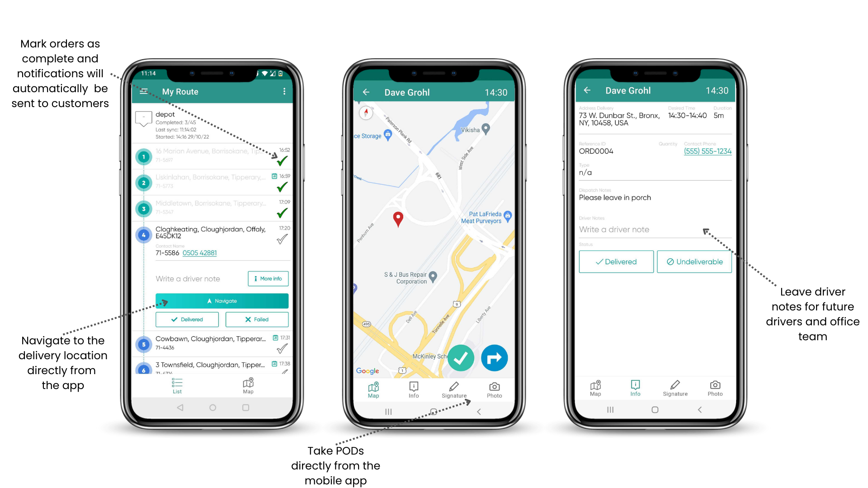This screenshot has width=868, height=488.
Task: Tap the Navigate button for stop 4
Action: [x=221, y=300]
